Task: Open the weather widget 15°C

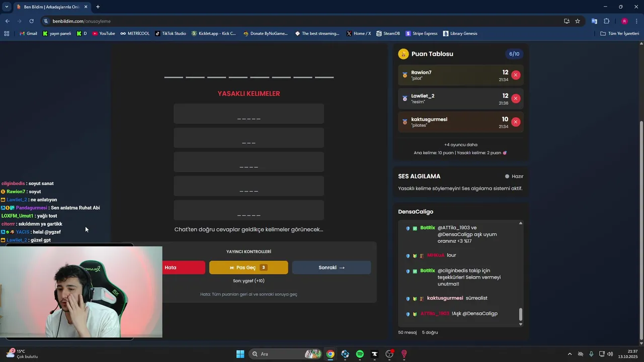Action: point(22,354)
